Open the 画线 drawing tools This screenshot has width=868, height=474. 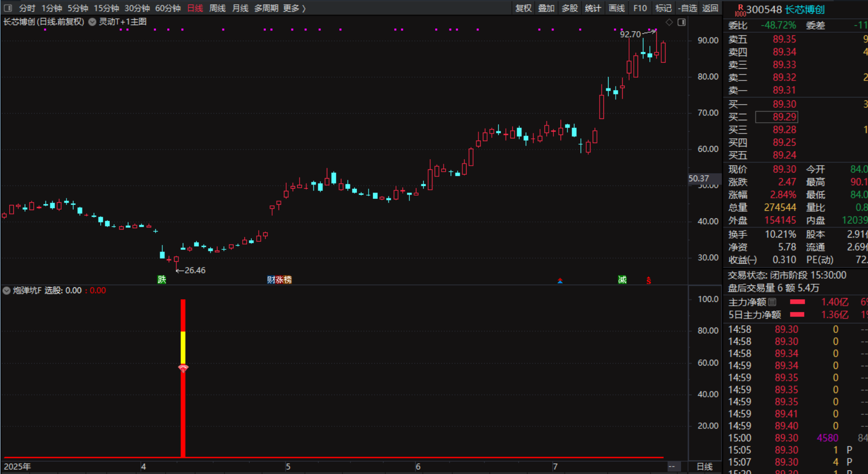[x=616, y=8]
